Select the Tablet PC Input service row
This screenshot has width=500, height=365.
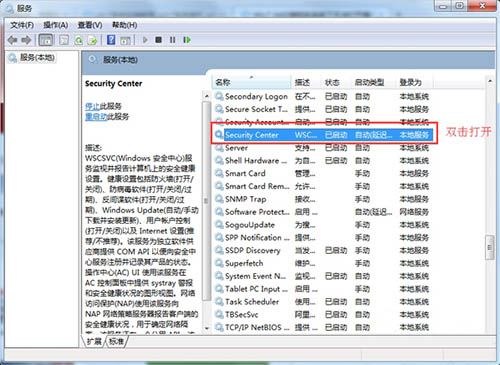point(323,289)
